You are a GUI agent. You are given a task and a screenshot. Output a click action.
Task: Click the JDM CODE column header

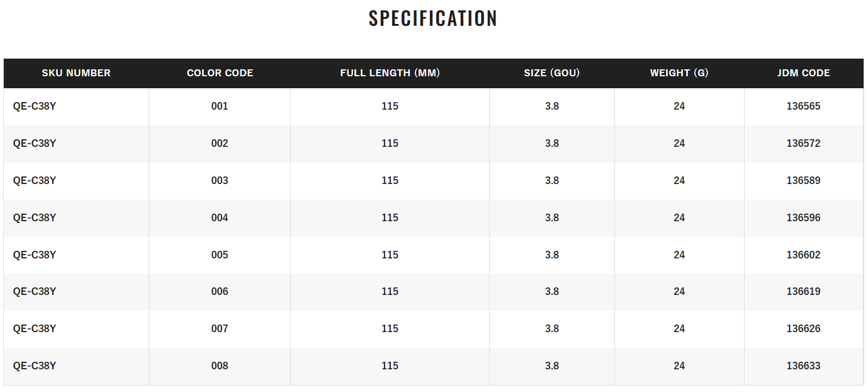pos(803,73)
